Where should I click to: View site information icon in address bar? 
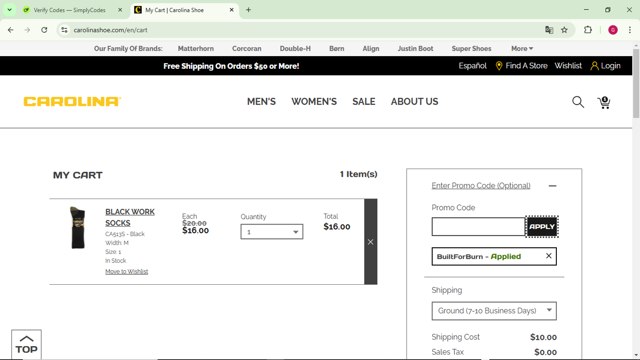click(64, 30)
